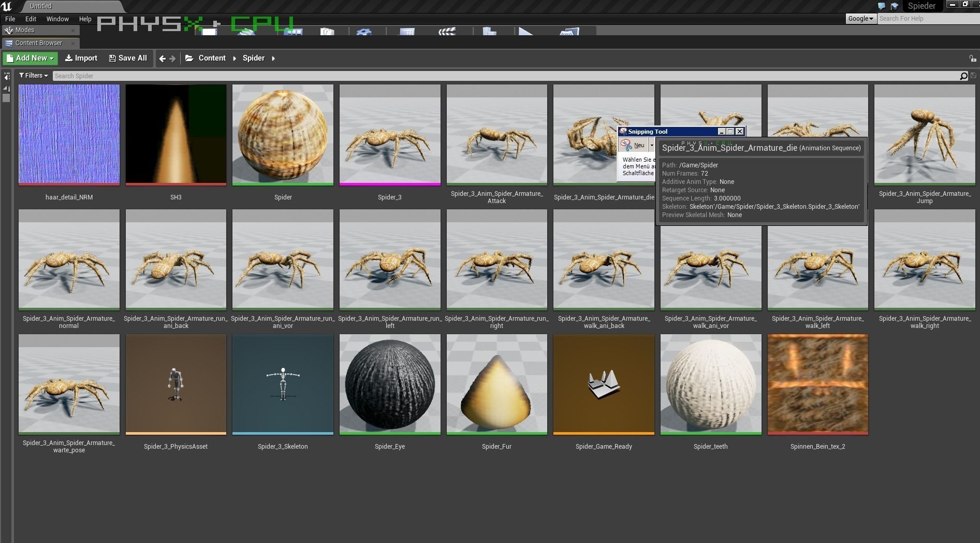The height and width of the screenshot is (543, 980).
Task: Select the walk_ani_back animation thumbnail
Action: click(x=604, y=260)
